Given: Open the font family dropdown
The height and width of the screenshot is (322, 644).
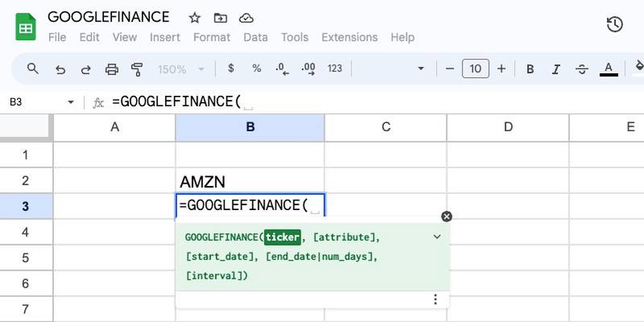Looking at the screenshot, I should coord(391,69).
